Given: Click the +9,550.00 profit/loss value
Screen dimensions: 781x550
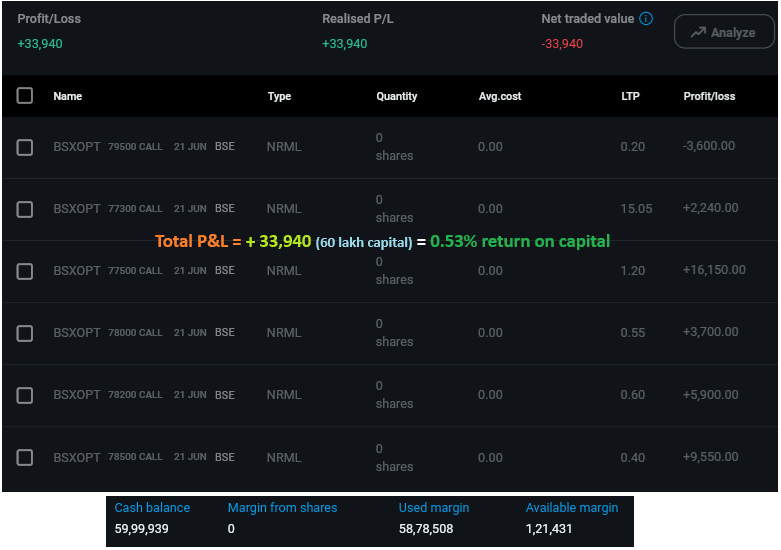Looking at the screenshot, I should (710, 457).
